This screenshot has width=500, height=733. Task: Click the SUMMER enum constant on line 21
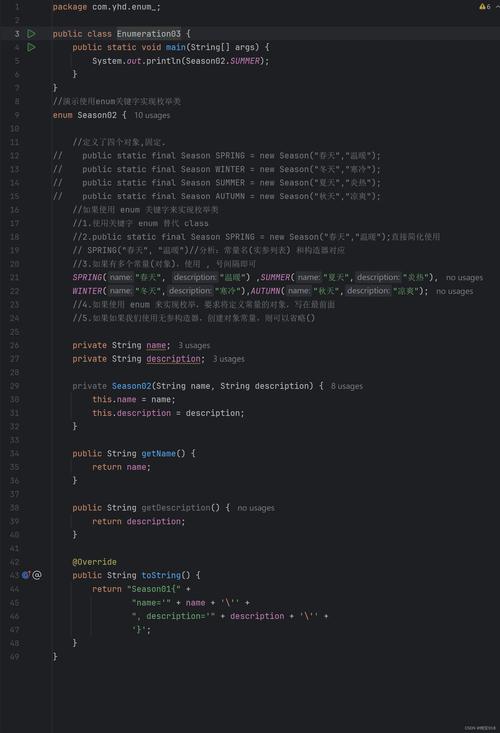(x=275, y=278)
